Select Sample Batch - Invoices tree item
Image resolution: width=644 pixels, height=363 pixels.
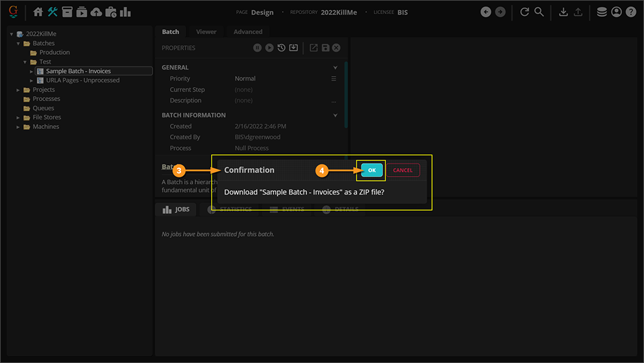94,71
